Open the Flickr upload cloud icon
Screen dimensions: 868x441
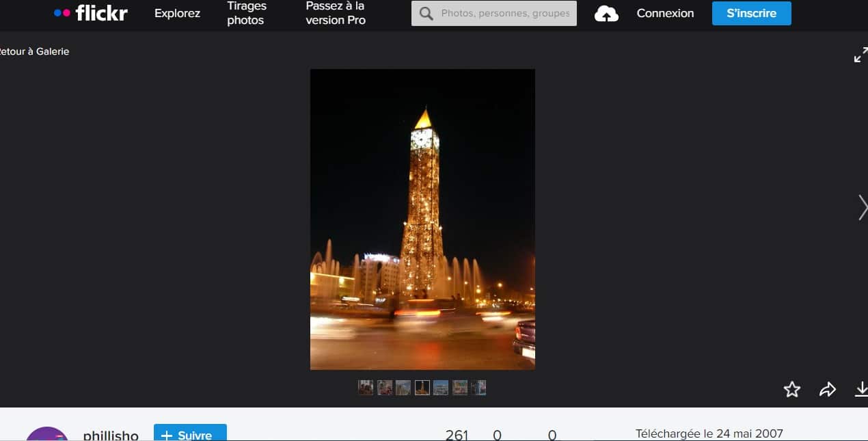(x=606, y=12)
